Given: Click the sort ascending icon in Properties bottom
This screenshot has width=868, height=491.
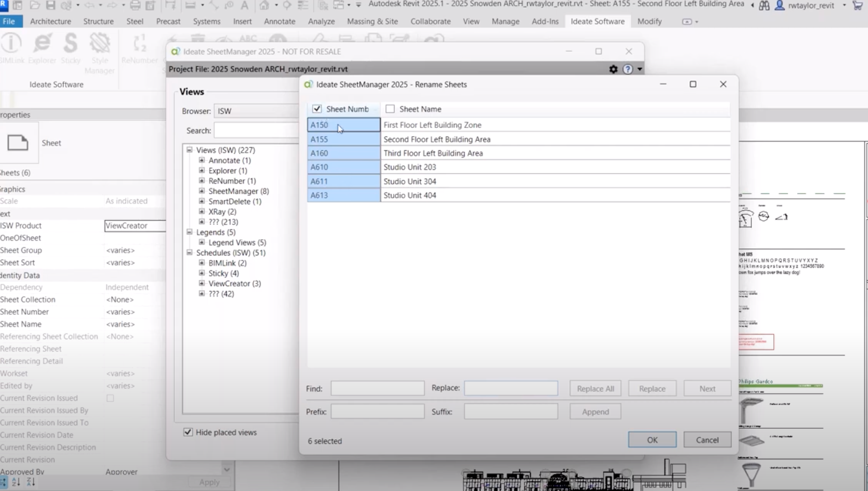Looking at the screenshot, I should tap(16, 482).
